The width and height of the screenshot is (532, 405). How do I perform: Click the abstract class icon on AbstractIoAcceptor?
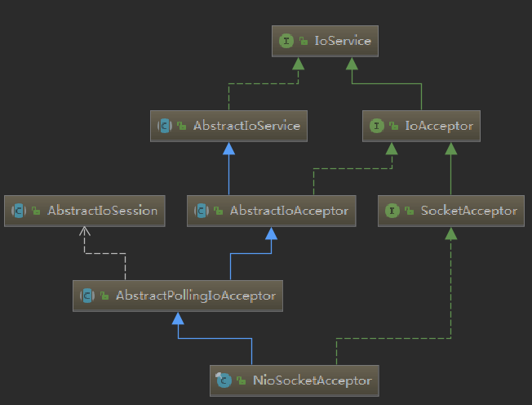tap(202, 211)
